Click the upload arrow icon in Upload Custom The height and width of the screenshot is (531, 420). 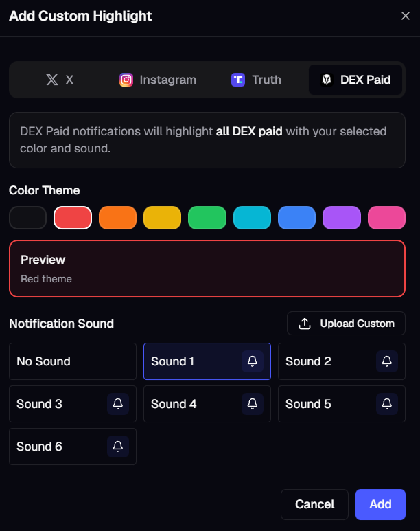tap(305, 324)
